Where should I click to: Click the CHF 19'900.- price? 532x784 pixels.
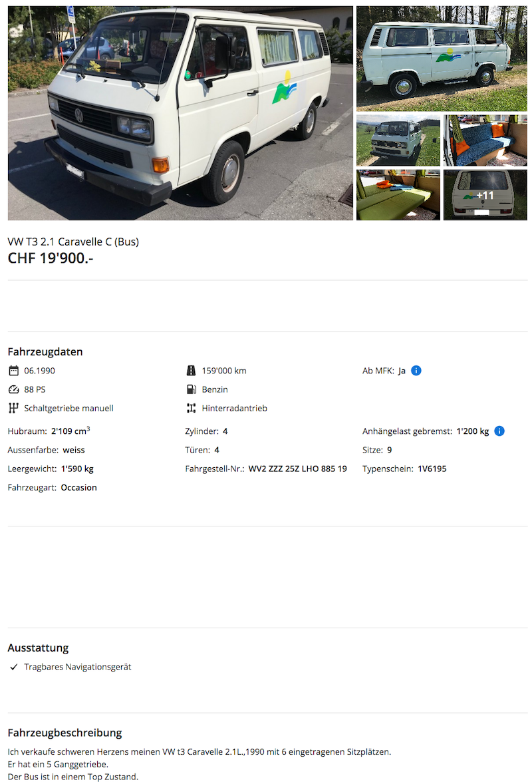pyautogui.click(x=51, y=258)
